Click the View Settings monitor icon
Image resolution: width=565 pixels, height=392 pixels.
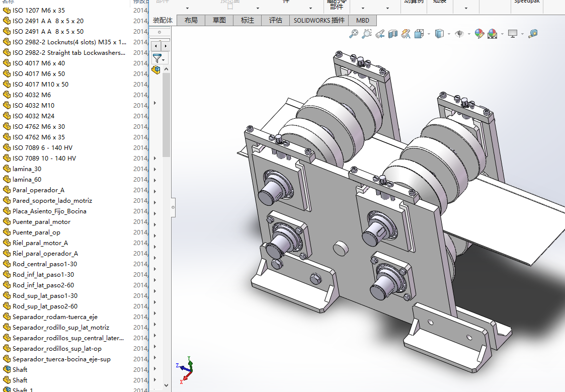coord(513,34)
